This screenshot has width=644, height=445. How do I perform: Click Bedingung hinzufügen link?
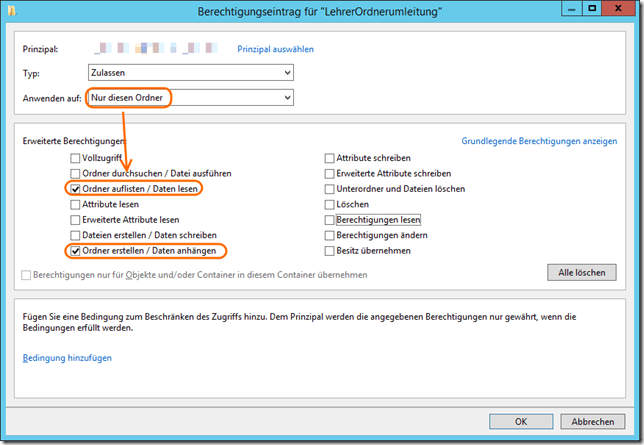[x=67, y=358]
